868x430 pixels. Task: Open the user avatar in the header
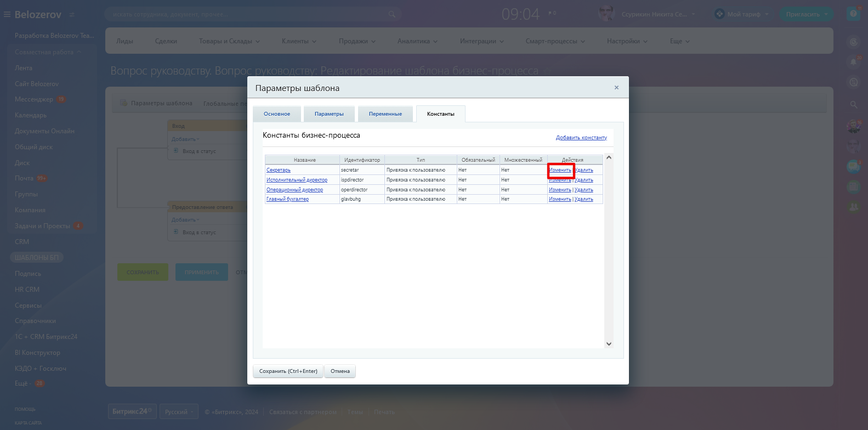click(606, 14)
